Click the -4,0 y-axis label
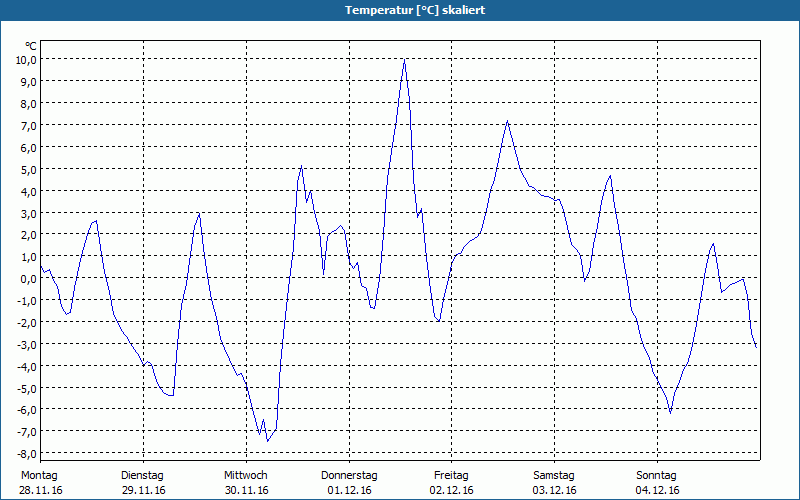 coord(27,366)
